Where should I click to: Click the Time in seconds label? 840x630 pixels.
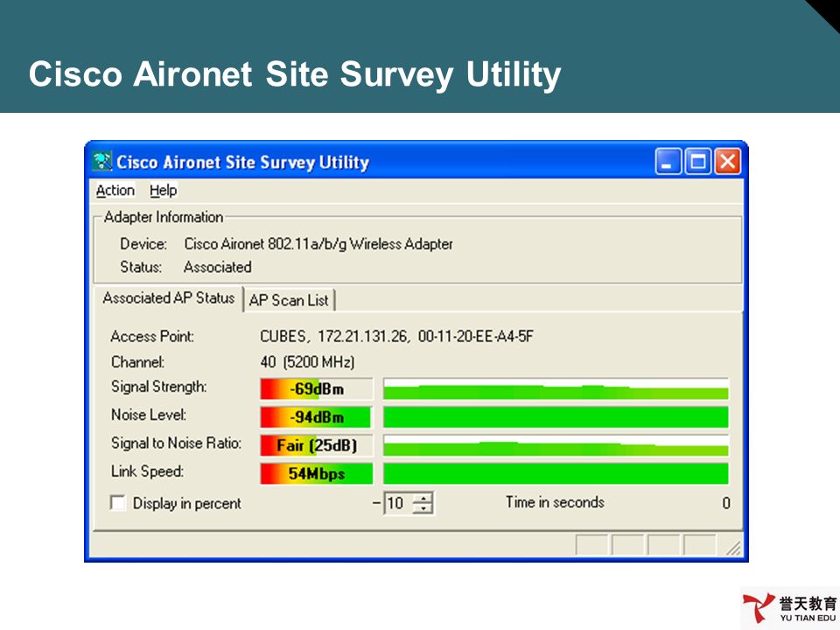click(555, 502)
